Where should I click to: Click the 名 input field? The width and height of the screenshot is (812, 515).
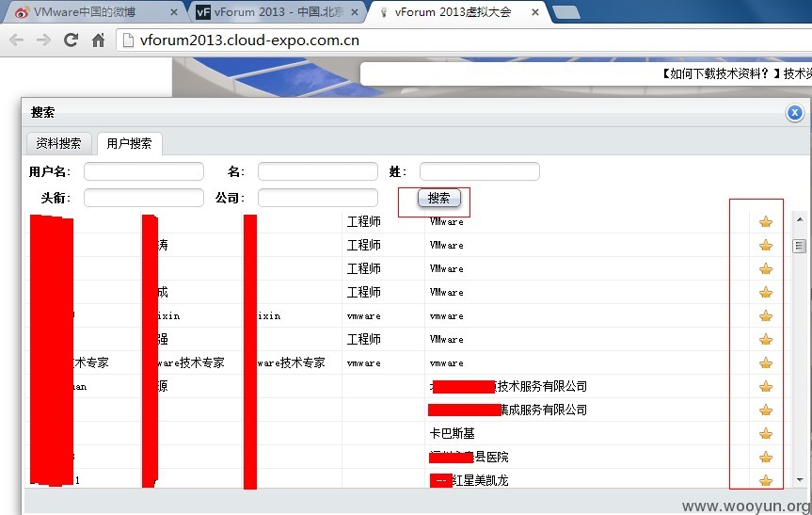317,171
